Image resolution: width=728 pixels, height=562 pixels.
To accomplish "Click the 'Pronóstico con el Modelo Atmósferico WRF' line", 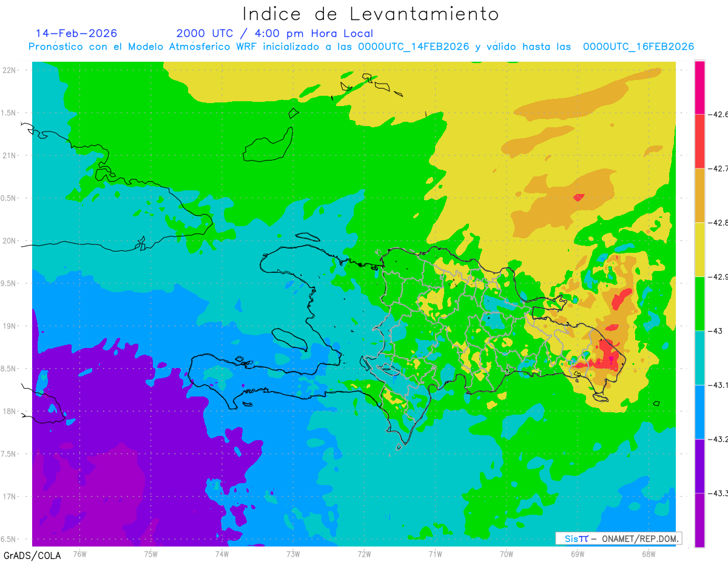I will (x=361, y=47).
